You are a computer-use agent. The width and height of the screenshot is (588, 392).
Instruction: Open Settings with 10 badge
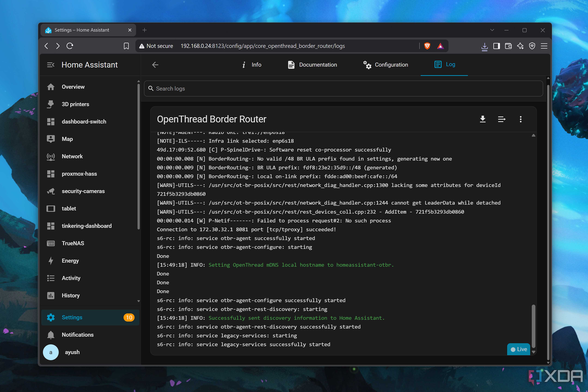(90, 318)
